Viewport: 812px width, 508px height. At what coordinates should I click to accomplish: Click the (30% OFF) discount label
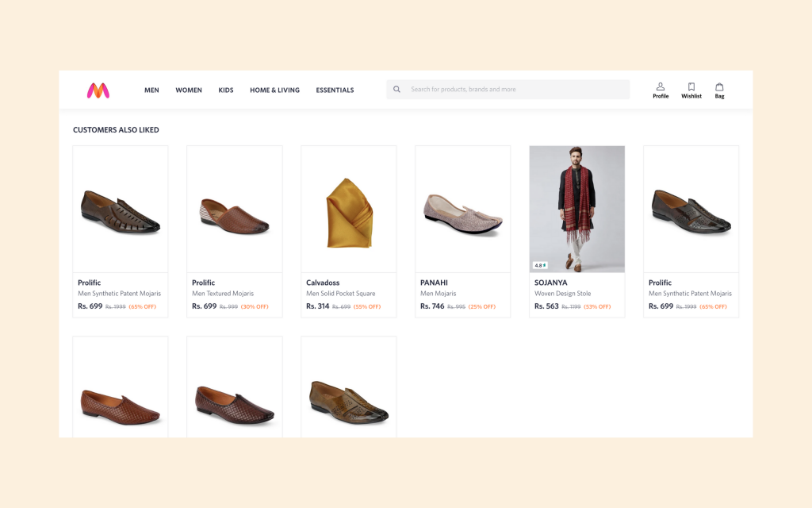255,307
